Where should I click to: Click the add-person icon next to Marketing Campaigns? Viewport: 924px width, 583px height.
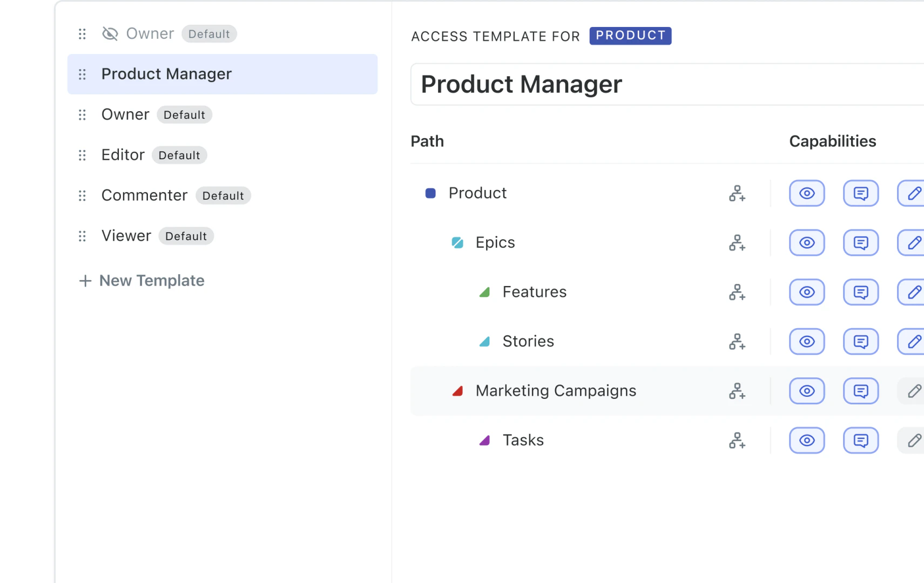737,391
